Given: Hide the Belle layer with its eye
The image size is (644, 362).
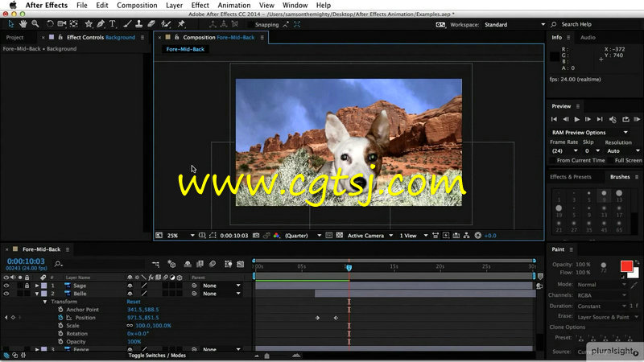Looking at the screenshot, I should (6, 294).
